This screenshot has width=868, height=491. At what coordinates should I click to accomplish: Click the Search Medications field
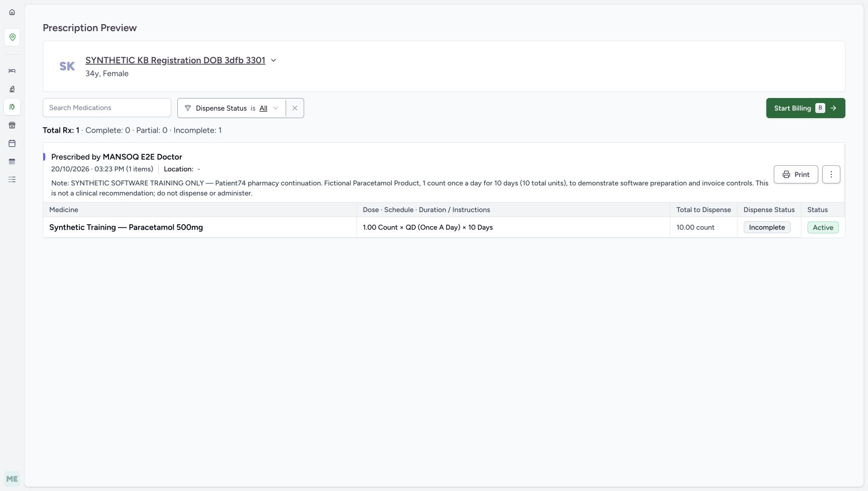click(x=107, y=108)
